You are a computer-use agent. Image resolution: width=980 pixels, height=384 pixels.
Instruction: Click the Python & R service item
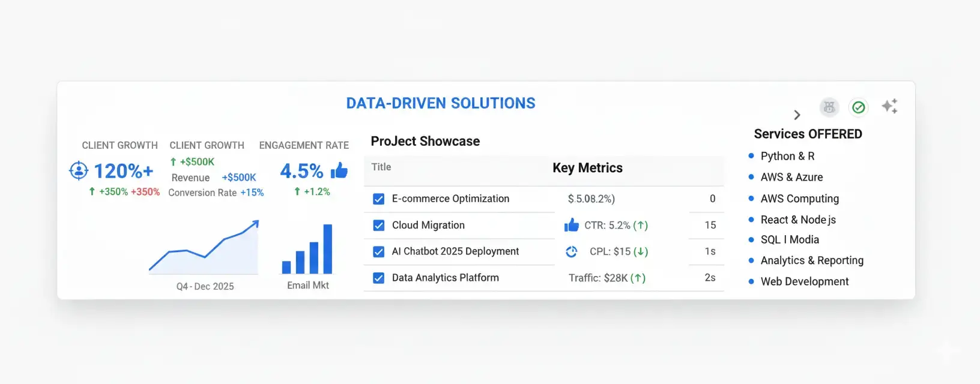[x=787, y=156]
